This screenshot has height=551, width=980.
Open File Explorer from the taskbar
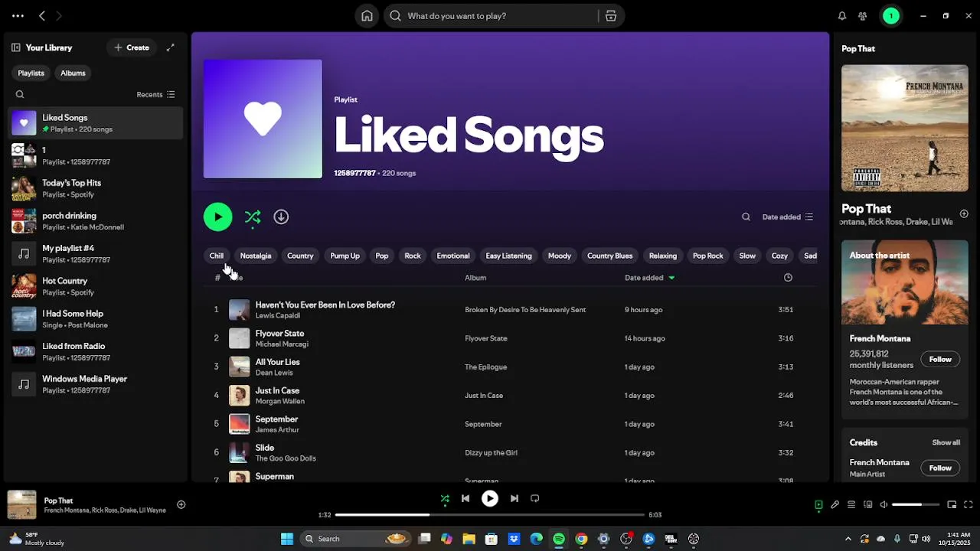(469, 539)
